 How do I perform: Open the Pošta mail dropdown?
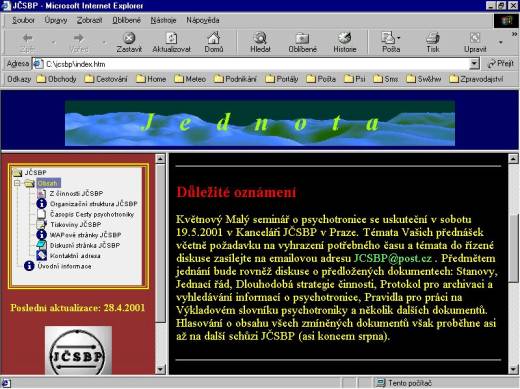click(391, 42)
